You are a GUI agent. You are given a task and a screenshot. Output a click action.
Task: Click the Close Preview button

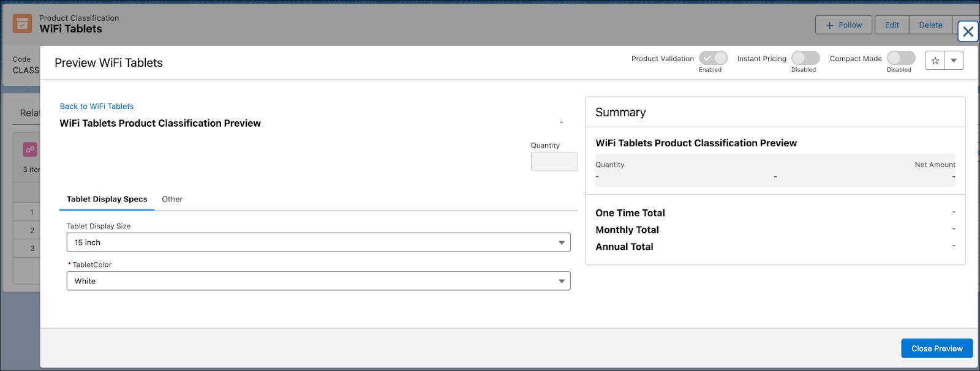coord(937,348)
